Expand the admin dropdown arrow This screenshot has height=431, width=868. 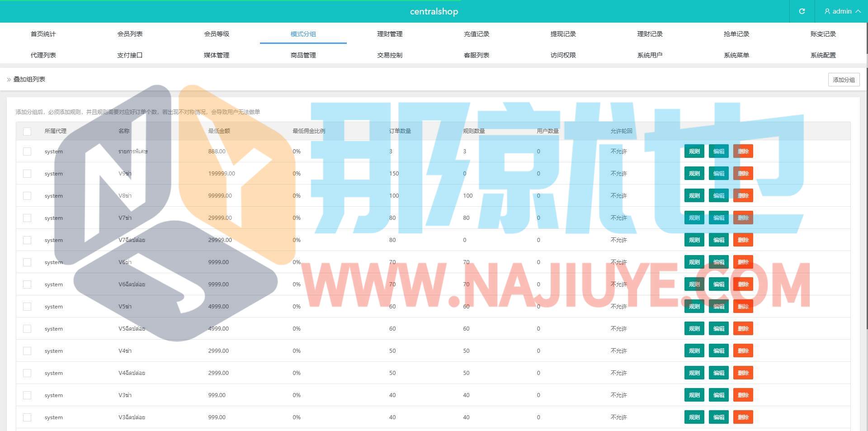858,11
